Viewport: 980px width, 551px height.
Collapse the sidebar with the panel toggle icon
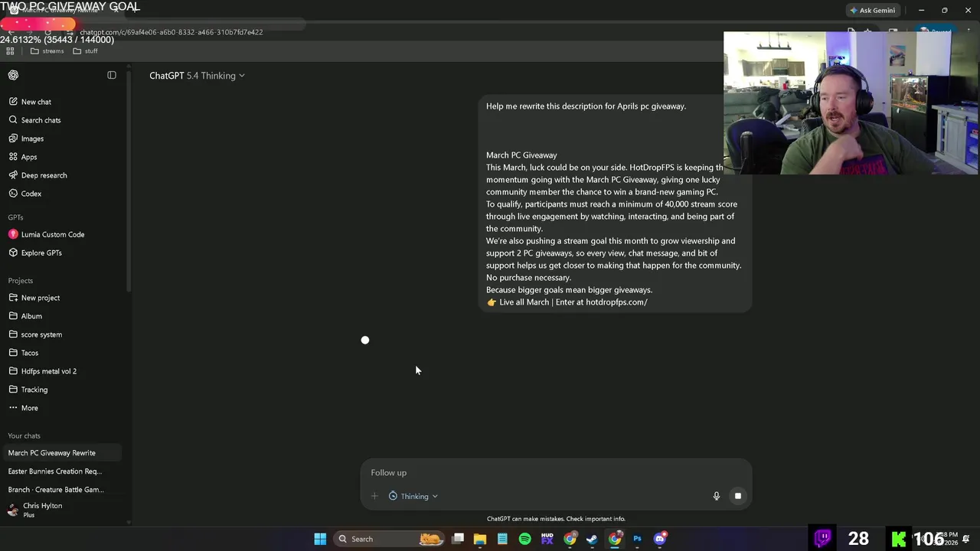(112, 75)
